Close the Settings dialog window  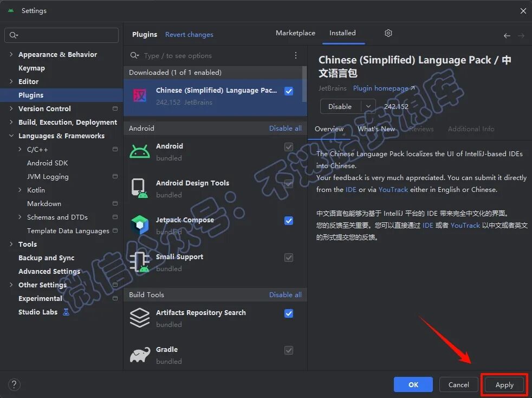click(x=523, y=11)
